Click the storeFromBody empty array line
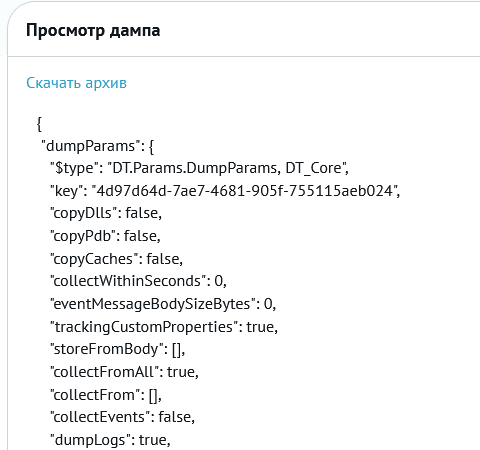Viewport: 480px width, 450px height. click(x=118, y=349)
